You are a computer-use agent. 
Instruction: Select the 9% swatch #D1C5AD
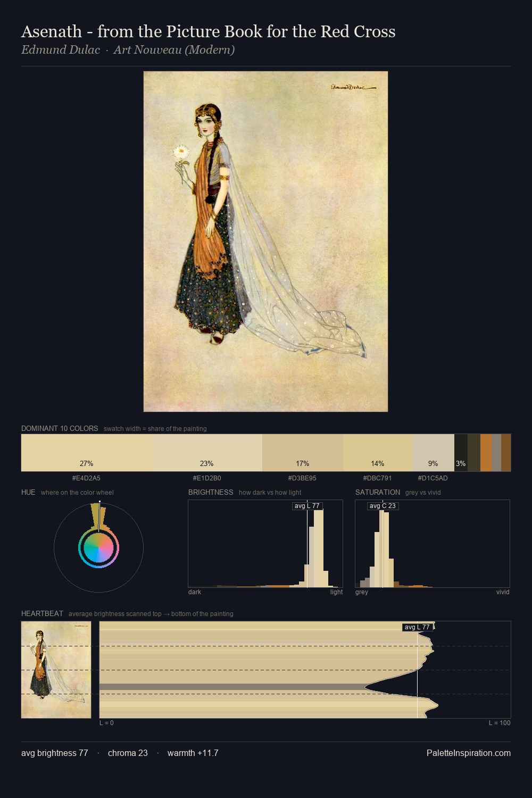(434, 453)
